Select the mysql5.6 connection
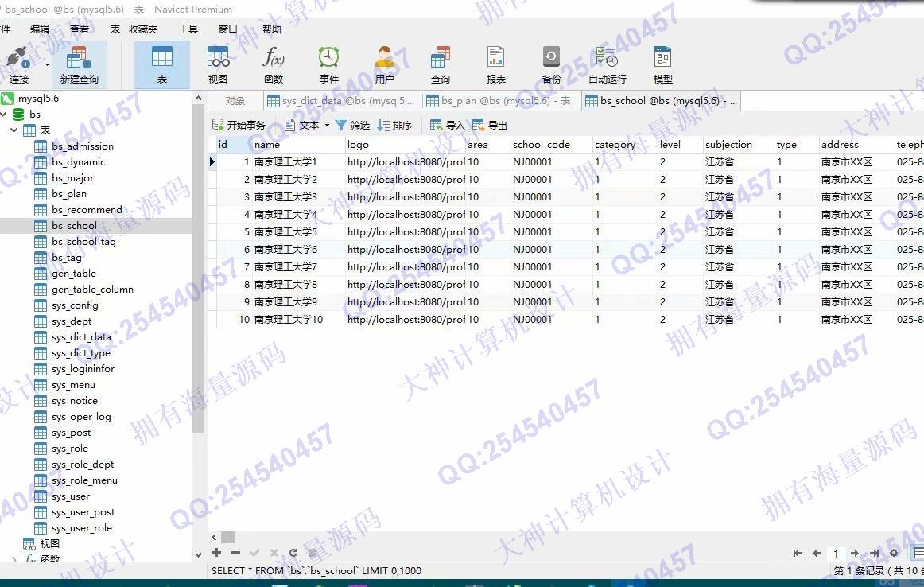The width and height of the screenshot is (924, 587). pos(38,99)
